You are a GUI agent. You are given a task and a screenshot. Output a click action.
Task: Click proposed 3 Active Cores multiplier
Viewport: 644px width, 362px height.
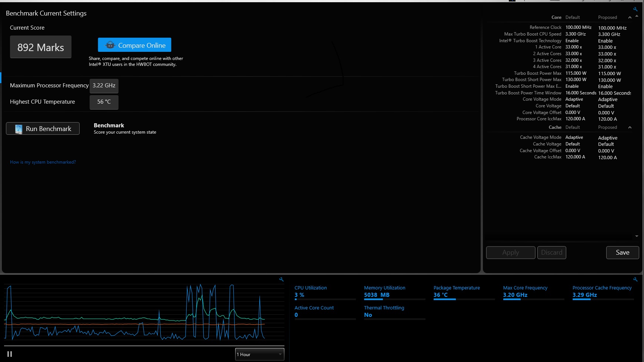click(x=607, y=60)
